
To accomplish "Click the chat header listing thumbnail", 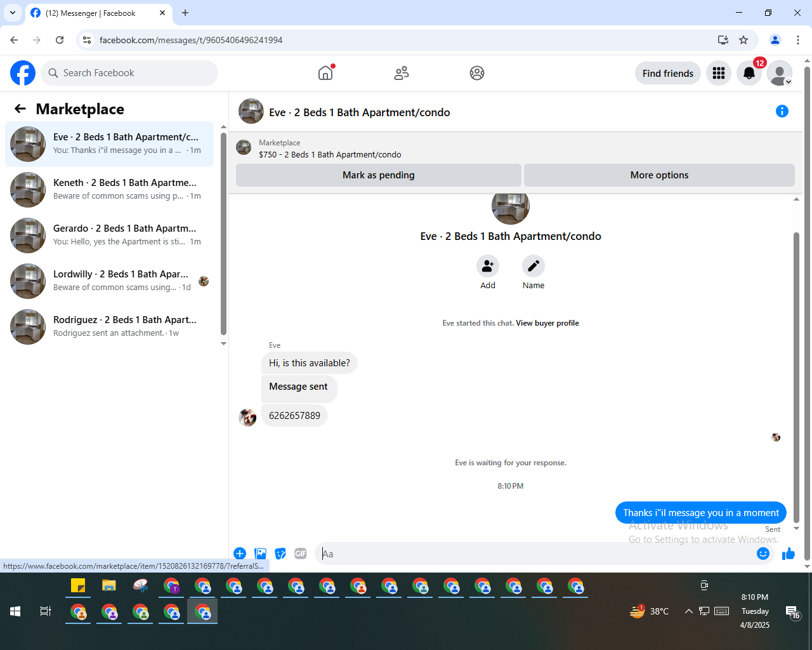I will 251,111.
